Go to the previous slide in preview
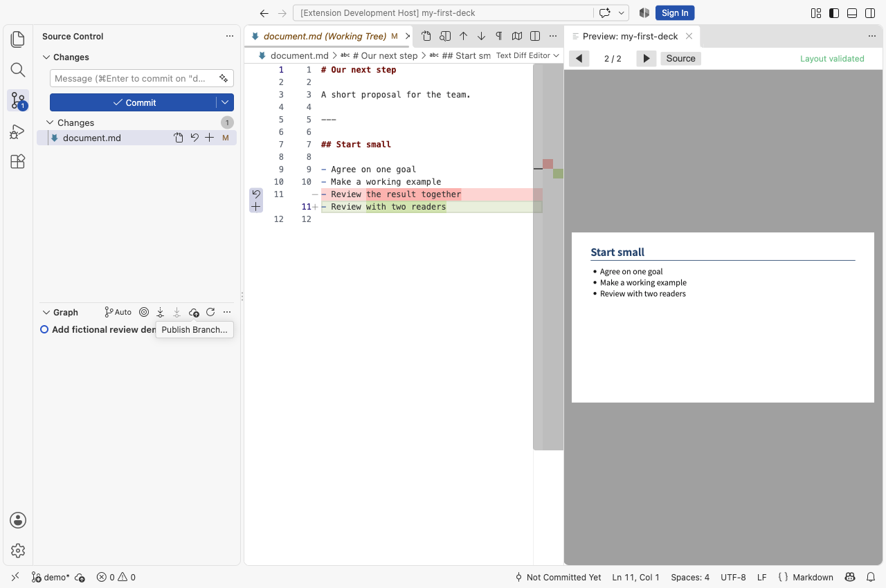This screenshot has height=588, width=886. click(579, 59)
